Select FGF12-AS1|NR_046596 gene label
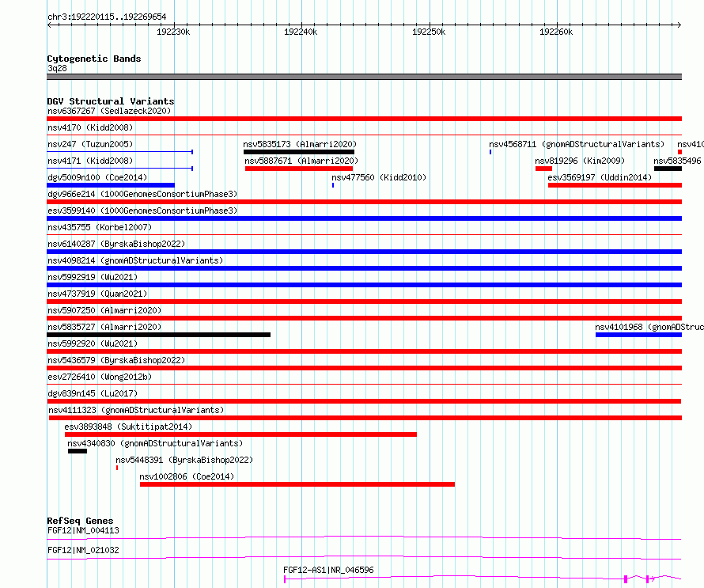 click(x=328, y=570)
